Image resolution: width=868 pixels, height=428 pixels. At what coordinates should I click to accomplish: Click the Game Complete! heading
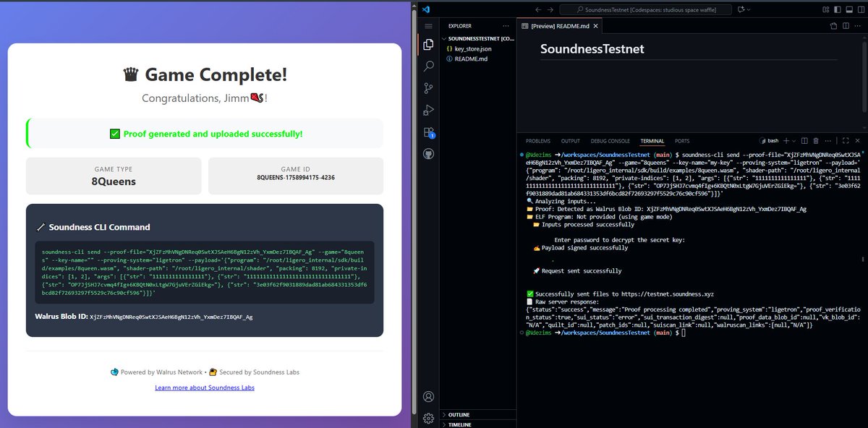pyautogui.click(x=205, y=74)
